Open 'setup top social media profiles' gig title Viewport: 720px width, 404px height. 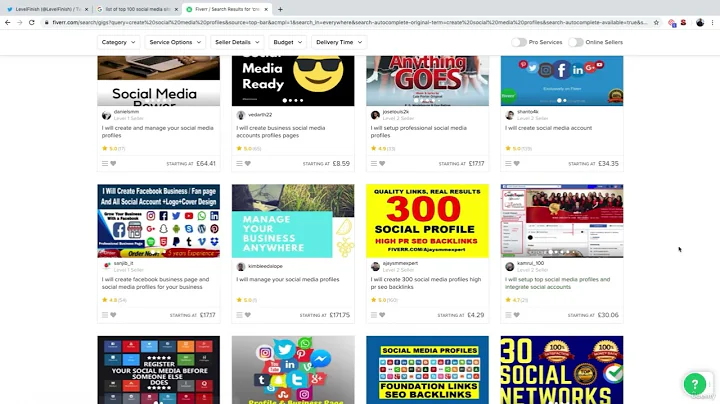tap(557, 283)
